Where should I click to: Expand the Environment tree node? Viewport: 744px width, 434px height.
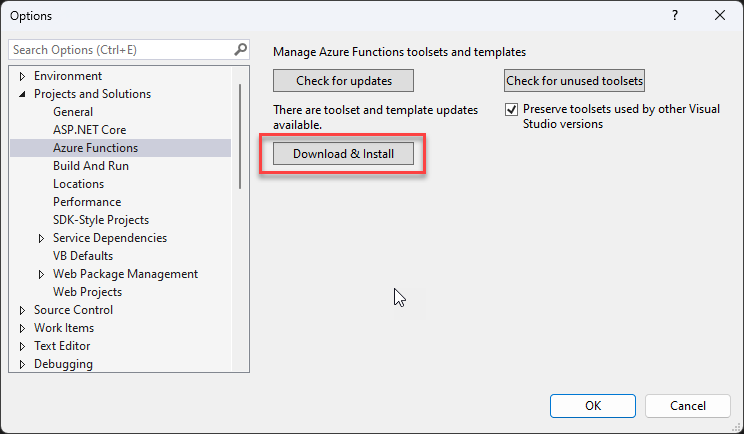pyautogui.click(x=23, y=76)
